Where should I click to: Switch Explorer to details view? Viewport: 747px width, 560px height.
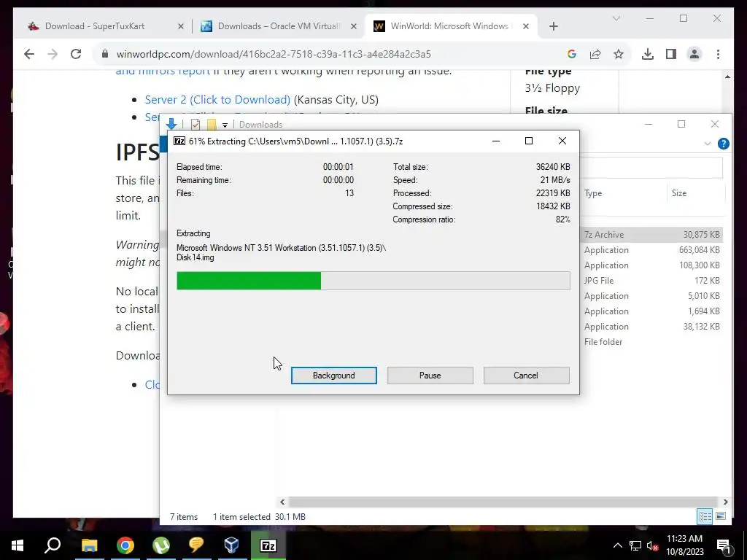coord(705,516)
